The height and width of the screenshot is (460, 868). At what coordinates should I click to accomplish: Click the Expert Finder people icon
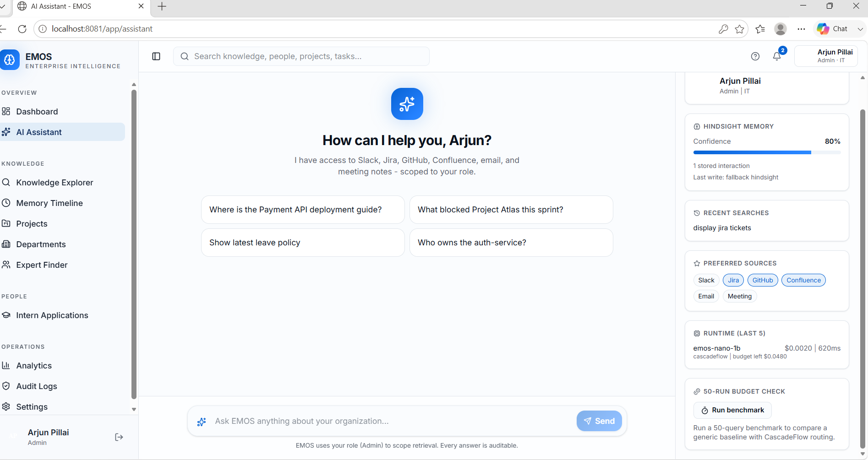[x=6, y=265]
